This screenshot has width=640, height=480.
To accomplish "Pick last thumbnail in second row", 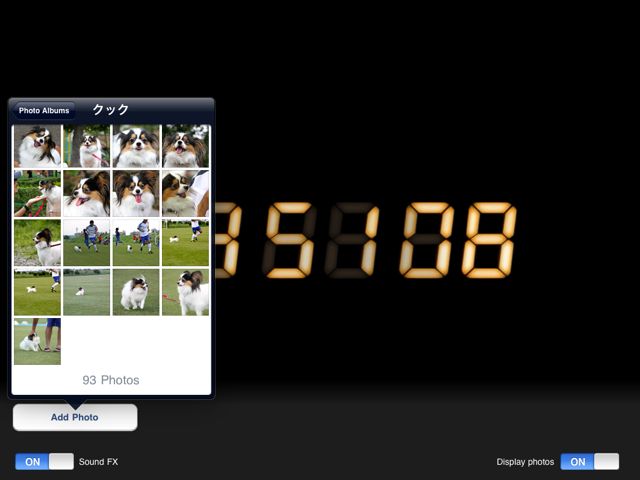I will coord(185,193).
